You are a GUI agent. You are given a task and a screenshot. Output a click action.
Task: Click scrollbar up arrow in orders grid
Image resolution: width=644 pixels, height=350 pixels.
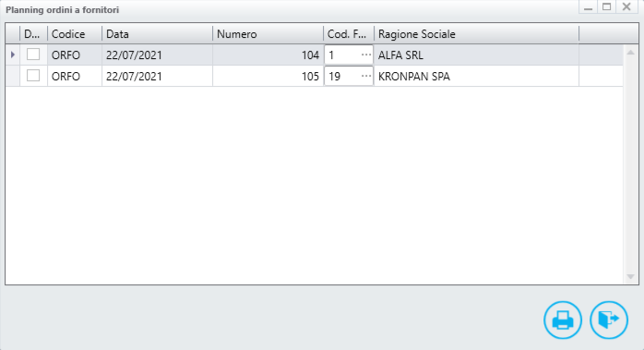point(630,53)
